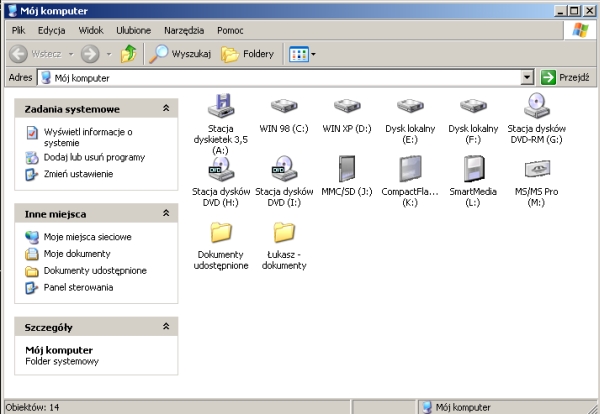
Task: Click the Przejdź (Go) button
Action: coord(565,78)
